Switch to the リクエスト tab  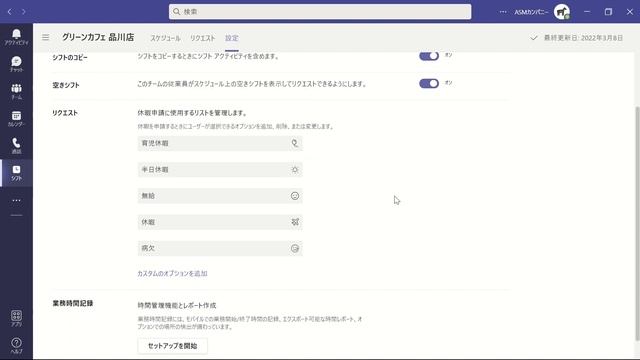202,38
